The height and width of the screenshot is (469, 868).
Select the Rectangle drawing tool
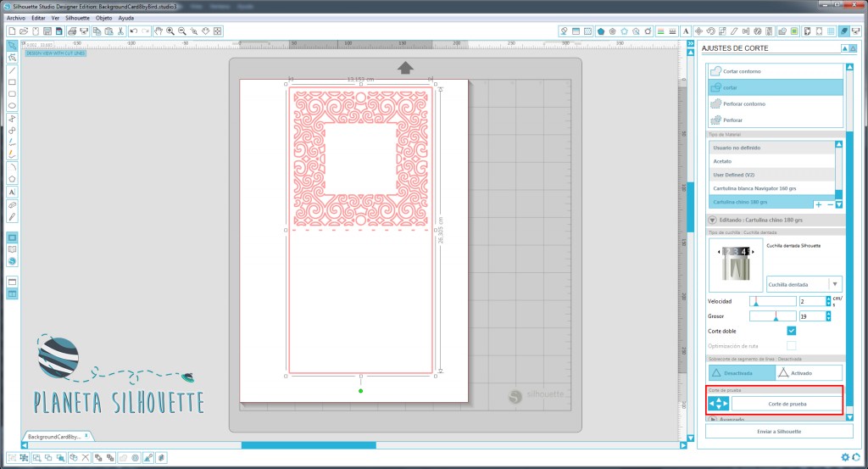pos(12,82)
